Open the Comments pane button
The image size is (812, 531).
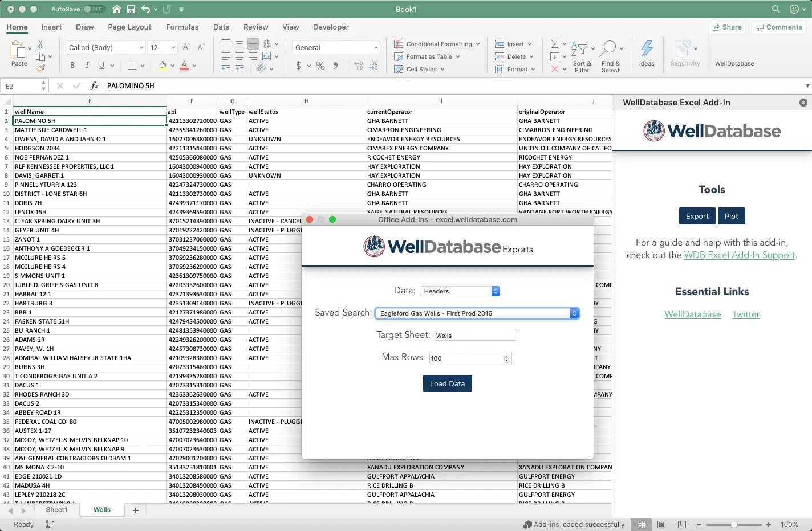[x=779, y=27]
